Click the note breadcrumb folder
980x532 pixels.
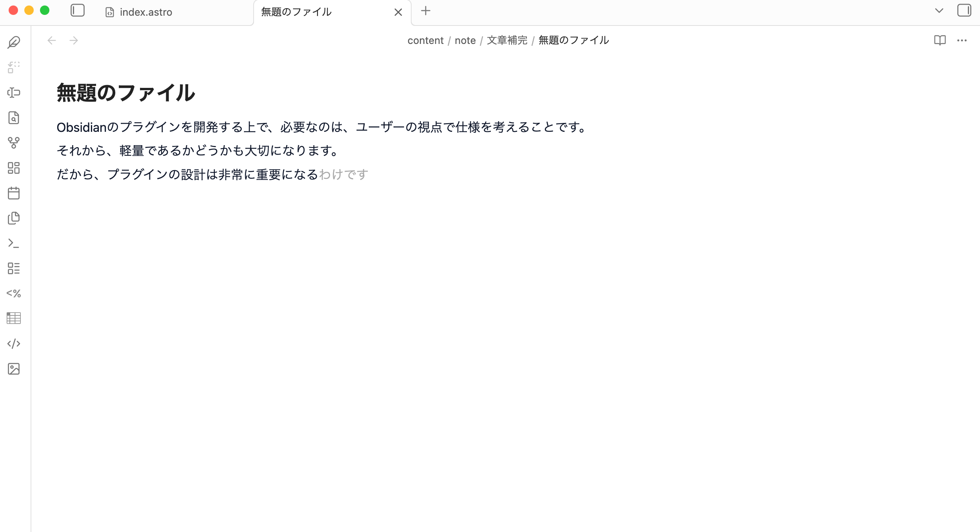coord(465,40)
